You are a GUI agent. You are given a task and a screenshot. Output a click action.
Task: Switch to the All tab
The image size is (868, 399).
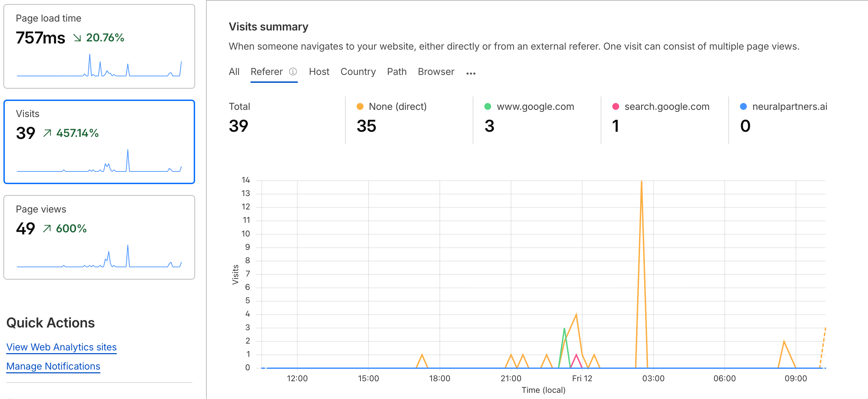(234, 72)
